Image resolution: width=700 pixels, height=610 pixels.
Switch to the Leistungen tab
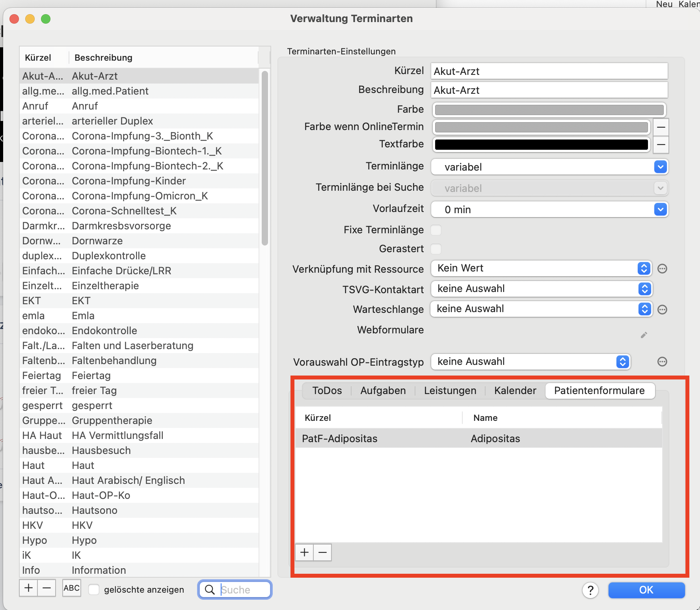(450, 391)
